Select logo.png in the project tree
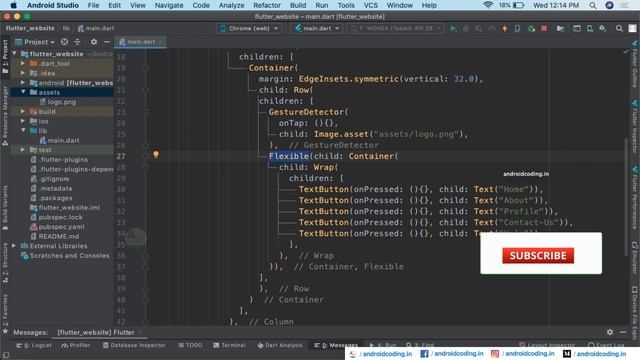 point(62,102)
